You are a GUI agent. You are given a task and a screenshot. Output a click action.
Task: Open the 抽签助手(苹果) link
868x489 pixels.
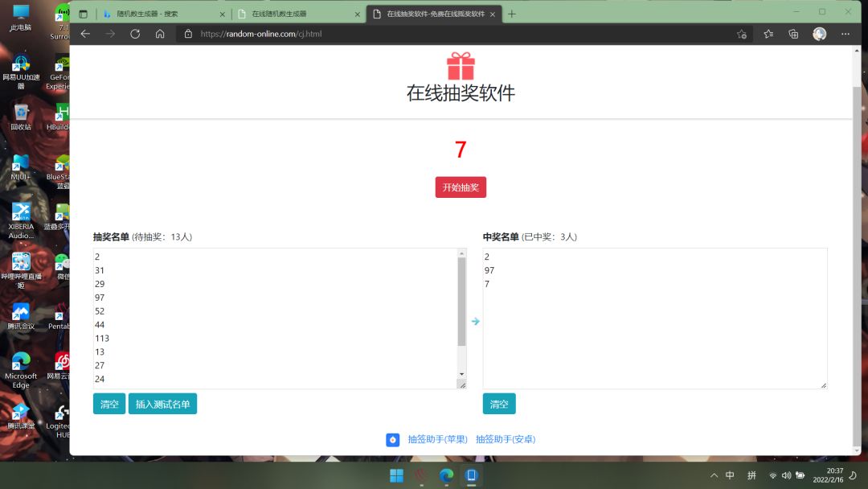click(x=437, y=439)
